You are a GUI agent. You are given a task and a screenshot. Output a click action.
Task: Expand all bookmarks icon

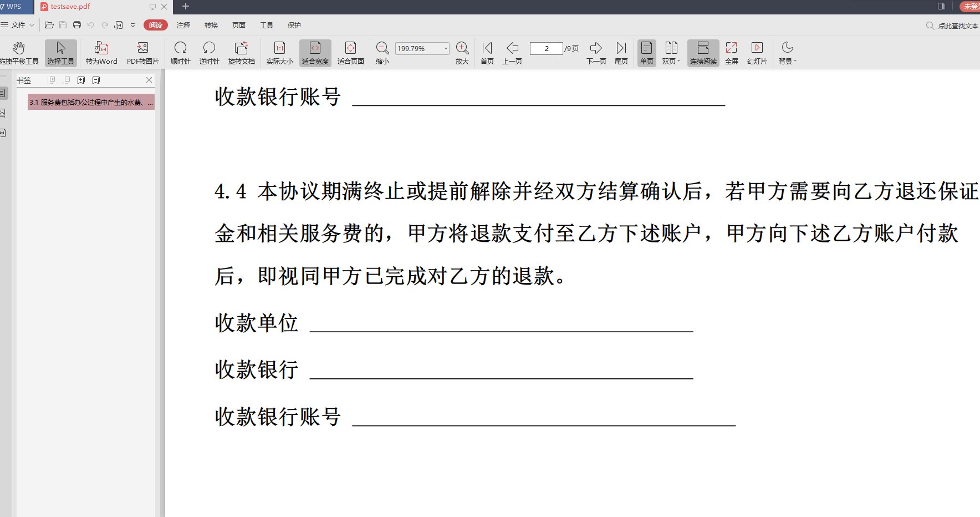click(52, 80)
